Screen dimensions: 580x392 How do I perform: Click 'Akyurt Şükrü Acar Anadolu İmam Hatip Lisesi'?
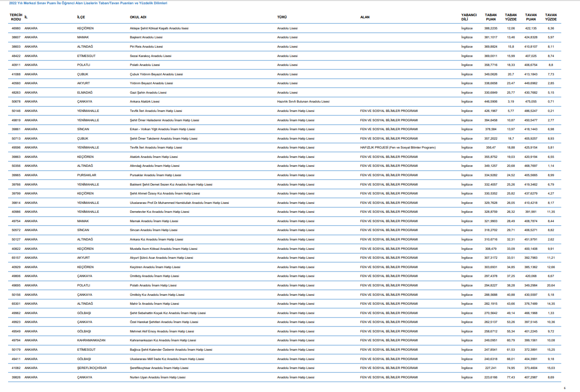pos(162,258)
